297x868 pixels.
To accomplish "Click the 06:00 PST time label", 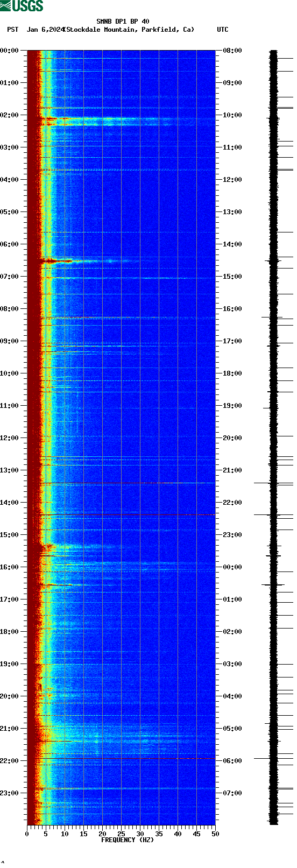I will pyautogui.click(x=10, y=244).
